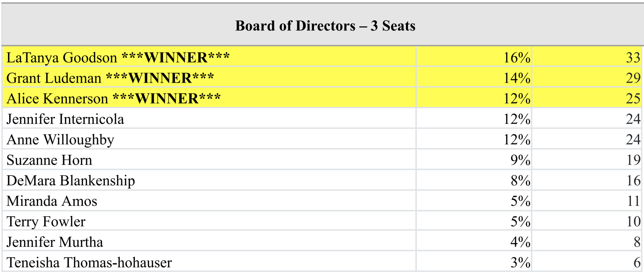Screen dimensions: 644x275
Task: Select Grant Ludeman name cell
Action: click(209, 77)
